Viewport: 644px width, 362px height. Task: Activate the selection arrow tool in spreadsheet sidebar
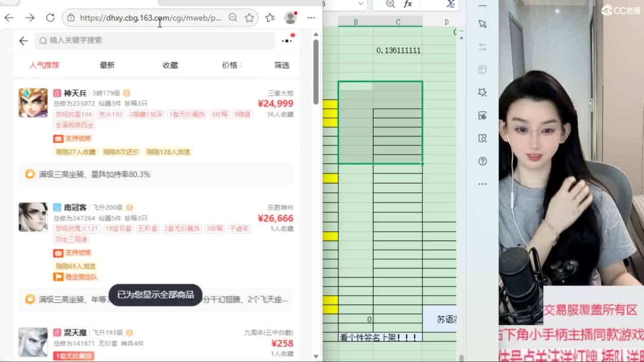click(x=482, y=24)
